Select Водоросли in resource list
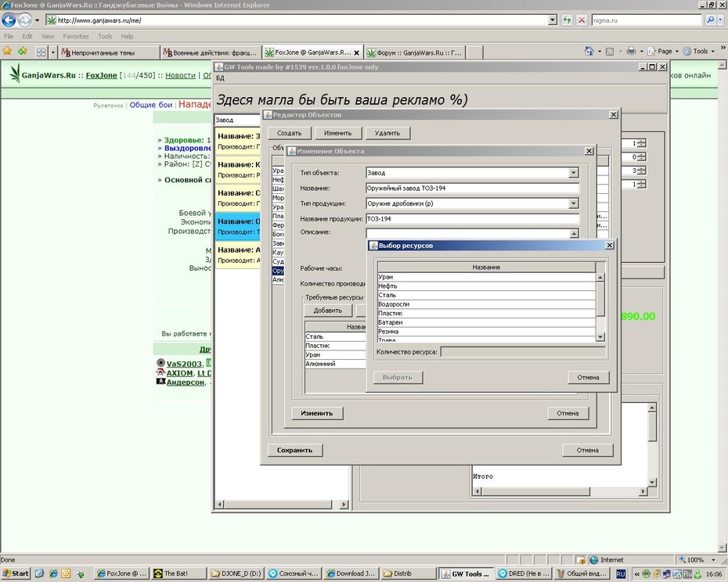728x582 pixels. 487,304
